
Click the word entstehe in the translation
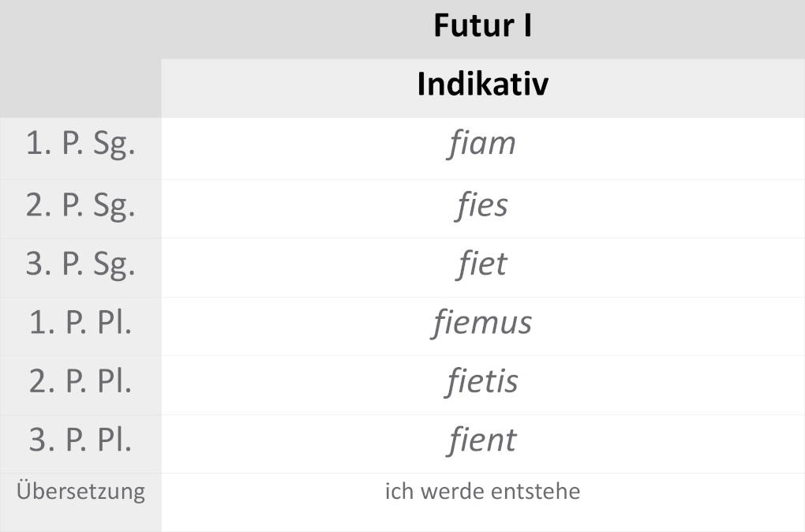[535, 492]
